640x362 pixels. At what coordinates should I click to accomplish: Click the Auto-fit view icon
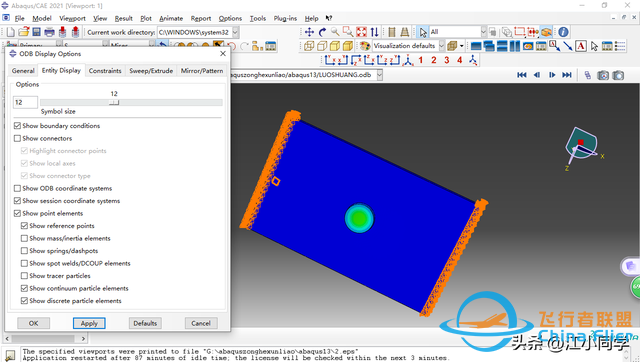[x=361, y=32]
